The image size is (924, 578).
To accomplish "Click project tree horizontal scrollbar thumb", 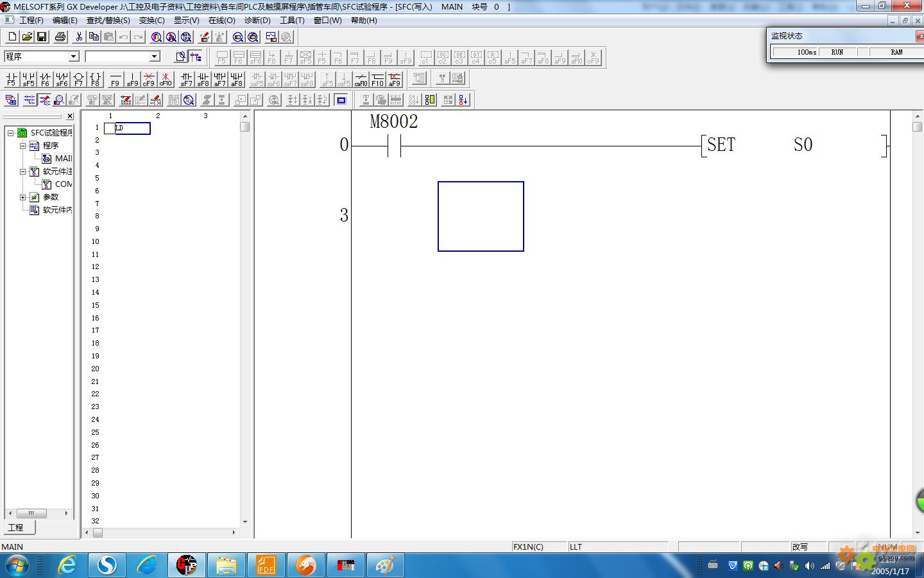I will pos(31,514).
